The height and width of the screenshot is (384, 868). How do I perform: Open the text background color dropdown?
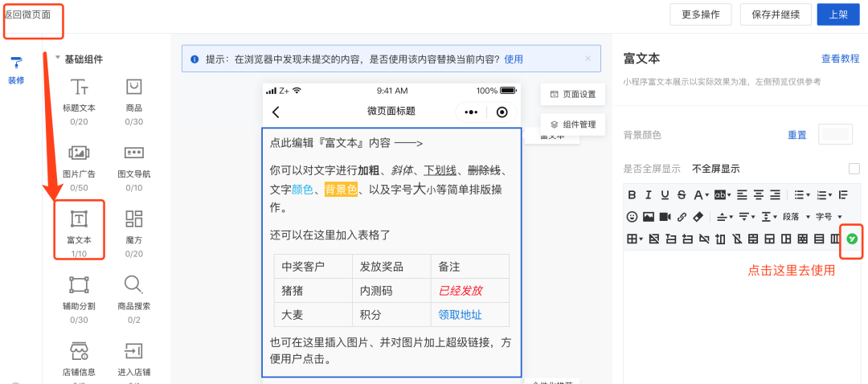tap(729, 194)
